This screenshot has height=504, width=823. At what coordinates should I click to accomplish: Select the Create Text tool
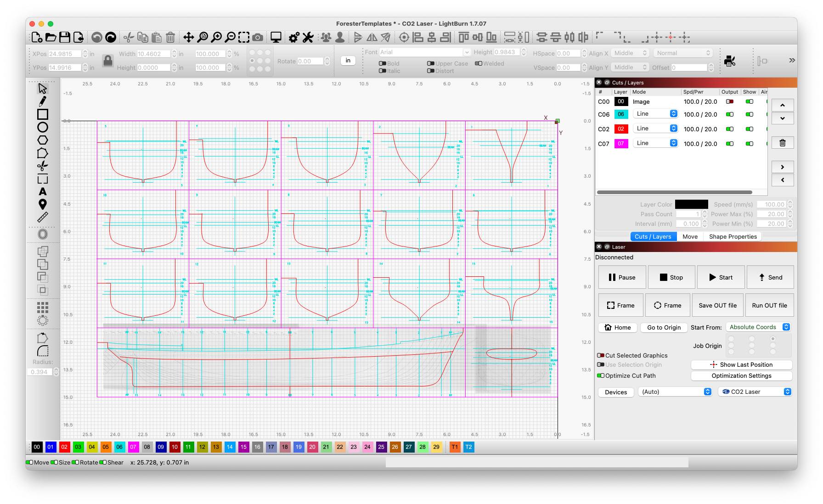coord(43,191)
